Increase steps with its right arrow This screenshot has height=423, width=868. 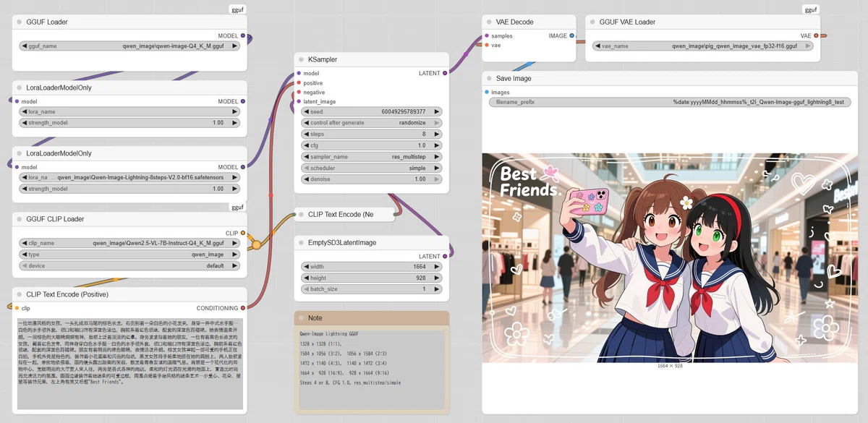tap(437, 134)
